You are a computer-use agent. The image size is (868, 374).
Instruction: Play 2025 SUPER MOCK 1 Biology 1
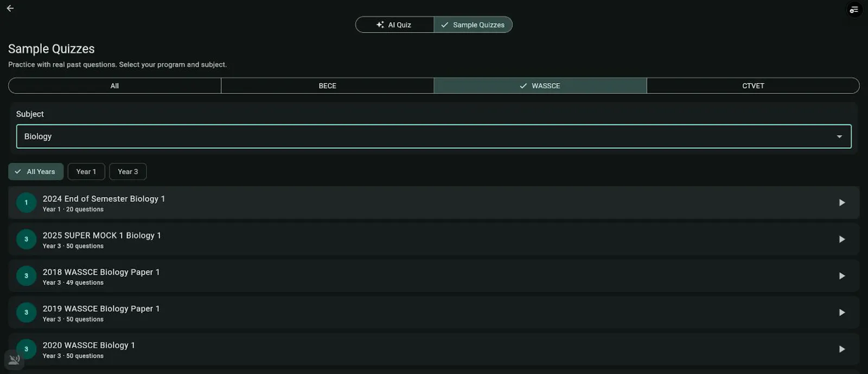(842, 239)
